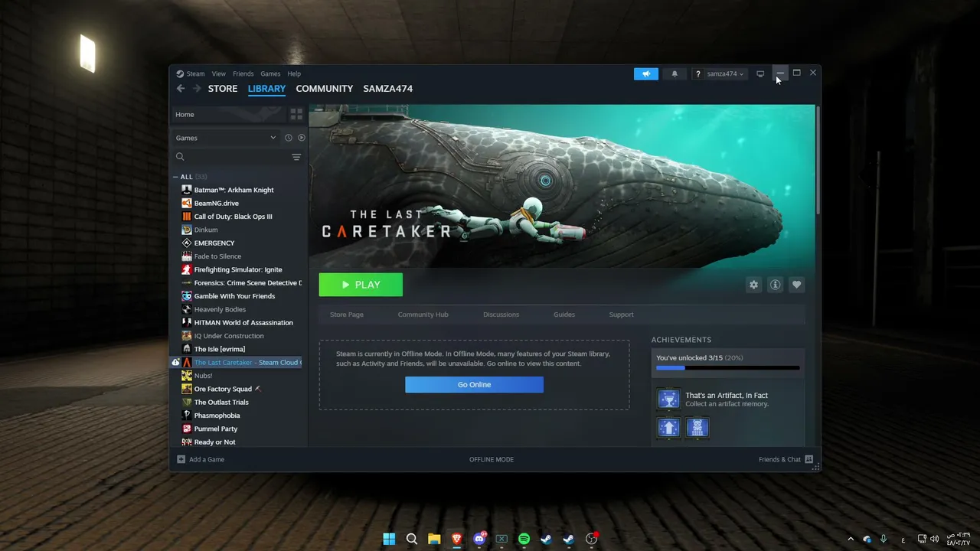Open the Store Page tab
Image resolution: width=980 pixels, height=551 pixels.
(x=347, y=315)
